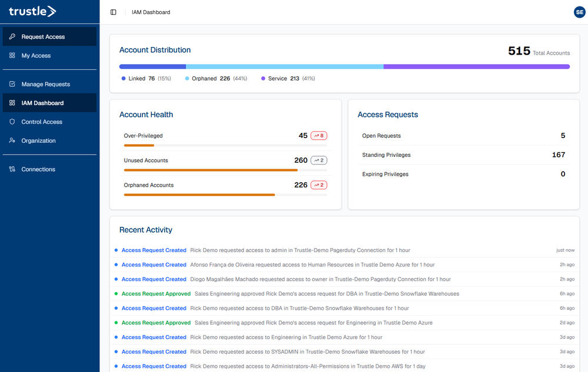Click the Organization people icon
This screenshot has height=372, width=588.
[11, 140]
